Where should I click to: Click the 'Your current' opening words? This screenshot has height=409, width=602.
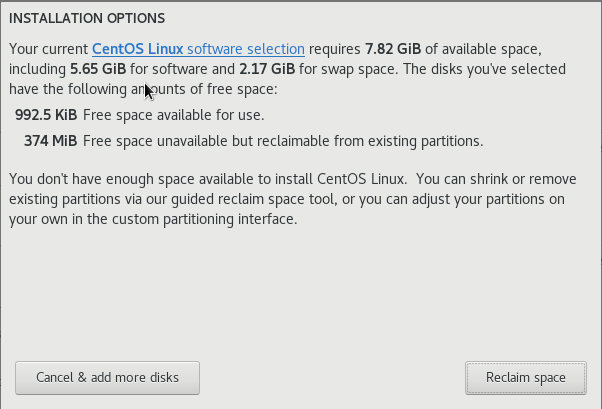click(47, 49)
